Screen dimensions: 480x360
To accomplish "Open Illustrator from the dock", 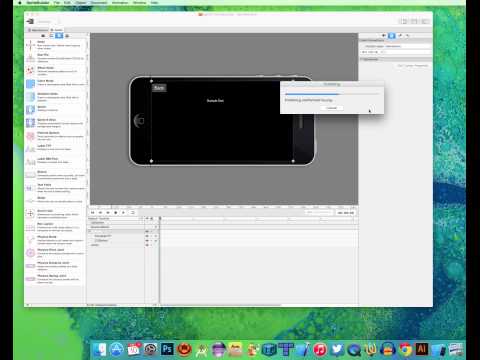I will click(x=422, y=349).
